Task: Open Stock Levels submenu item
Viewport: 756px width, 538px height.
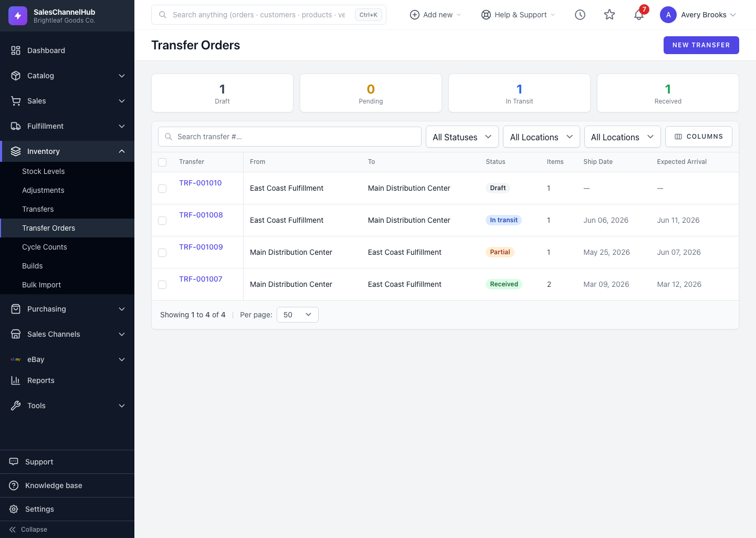Action: (67, 171)
